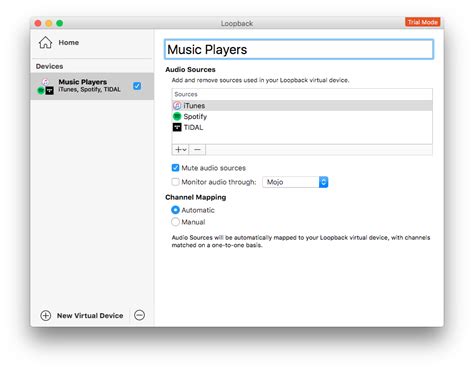This screenshot has width=474, height=370.
Task: Click the Home house icon
Action: tap(45, 43)
